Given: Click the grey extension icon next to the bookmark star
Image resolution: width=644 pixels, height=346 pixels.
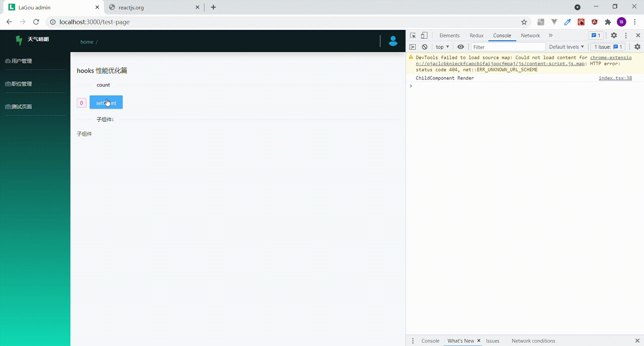Looking at the screenshot, I should tap(541, 22).
